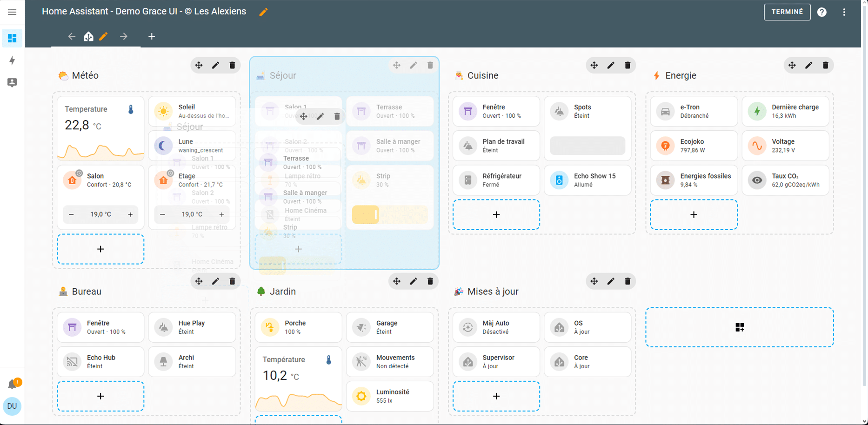The image size is (868, 425).
Task: Decrease the Salon thermostat temperature
Action: coord(71,214)
